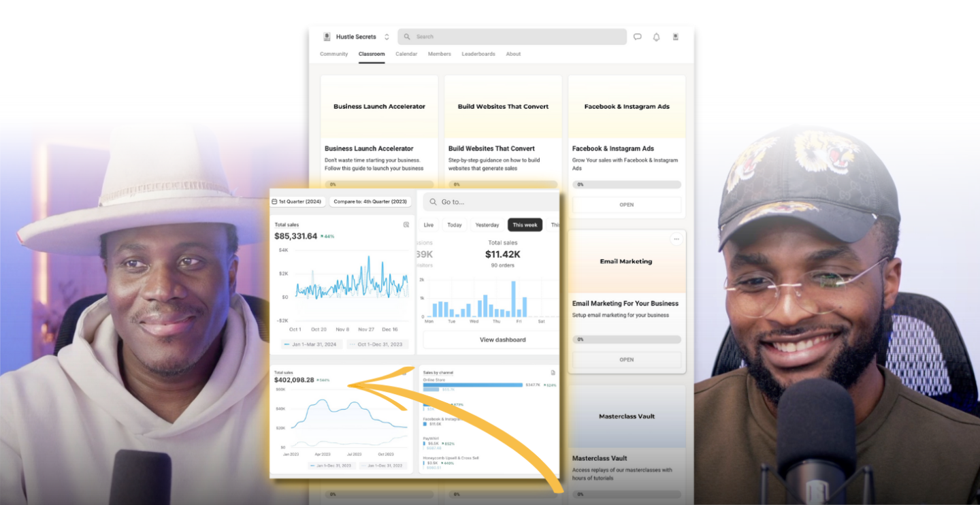Screen dimensions: 980x505
Task: Go to the Members tab
Action: [x=440, y=54]
